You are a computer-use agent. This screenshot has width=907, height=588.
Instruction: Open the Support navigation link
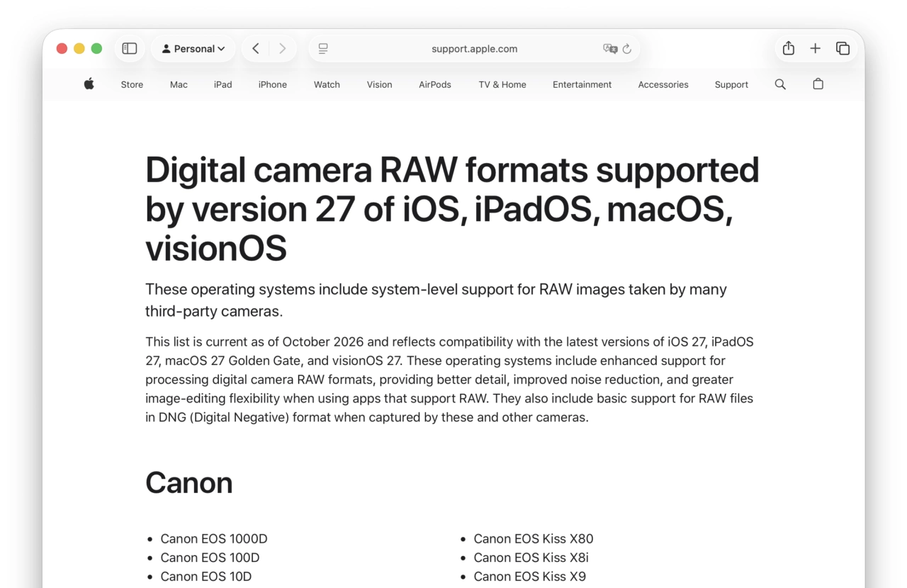pyautogui.click(x=731, y=84)
